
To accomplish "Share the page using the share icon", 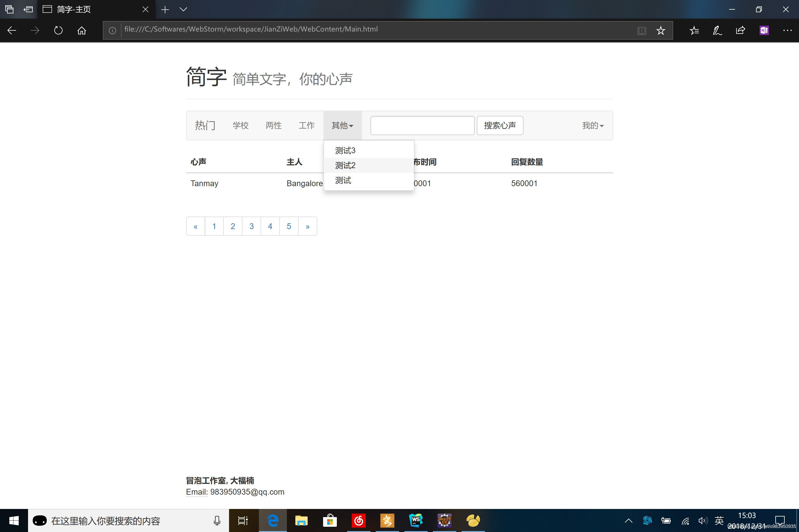I will 740,30.
